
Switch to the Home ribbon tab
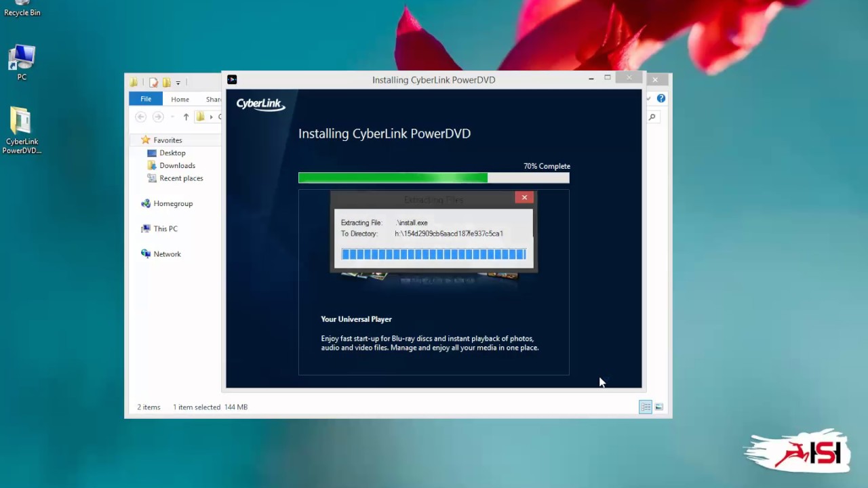coord(180,99)
